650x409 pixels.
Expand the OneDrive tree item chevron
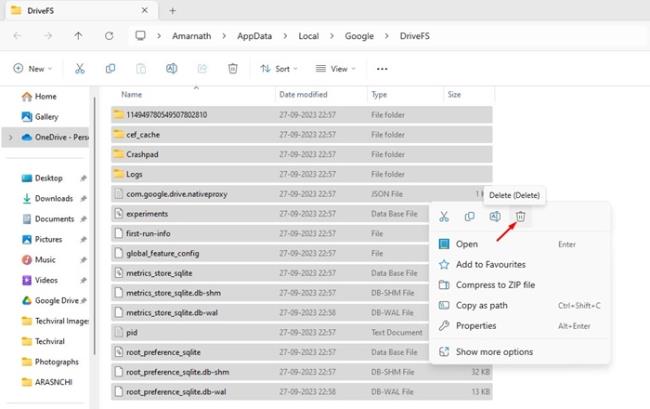click(11, 137)
